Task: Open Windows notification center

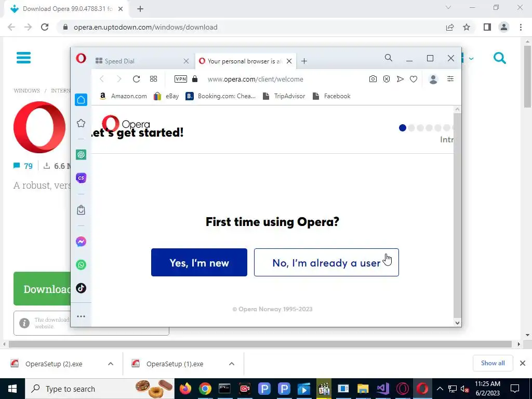Action: click(515, 389)
